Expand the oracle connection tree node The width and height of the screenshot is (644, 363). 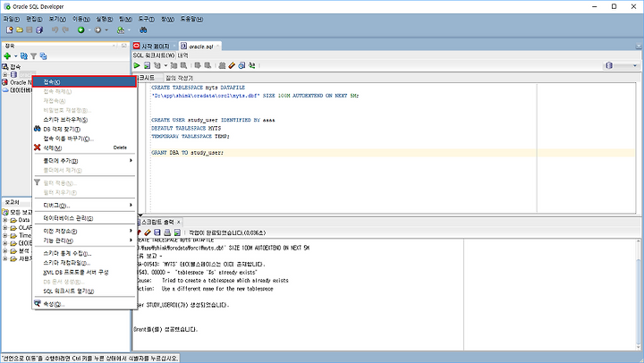[x=5, y=75]
